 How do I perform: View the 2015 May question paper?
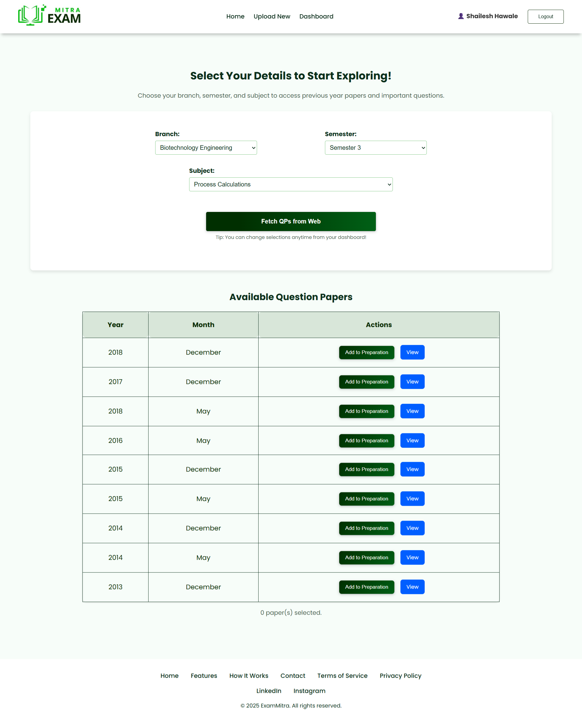point(412,498)
